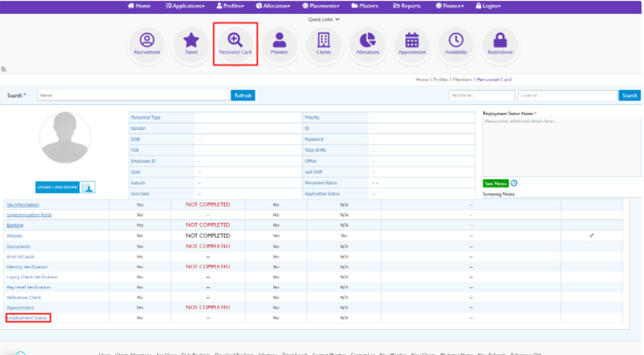
Task: Expand the Finance+ menu
Action: (450, 6)
